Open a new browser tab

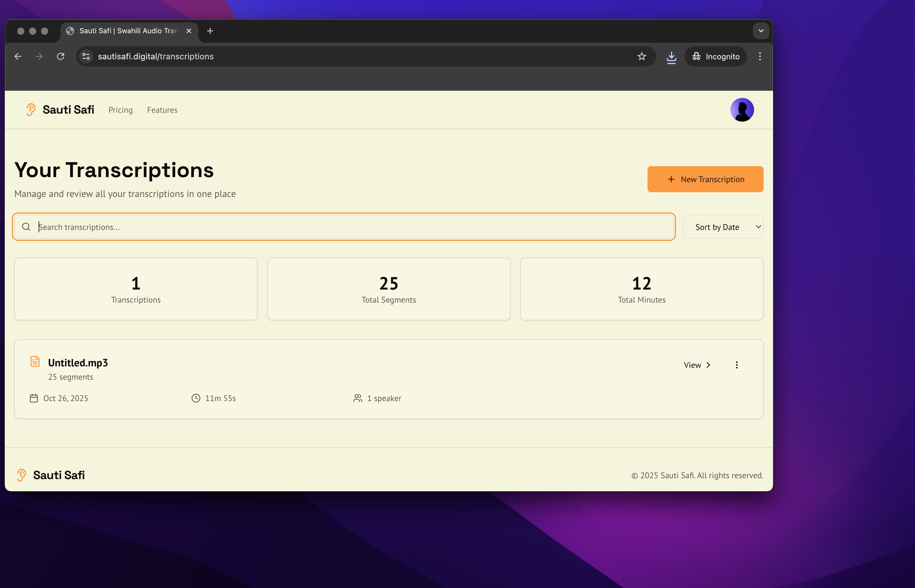pos(210,31)
